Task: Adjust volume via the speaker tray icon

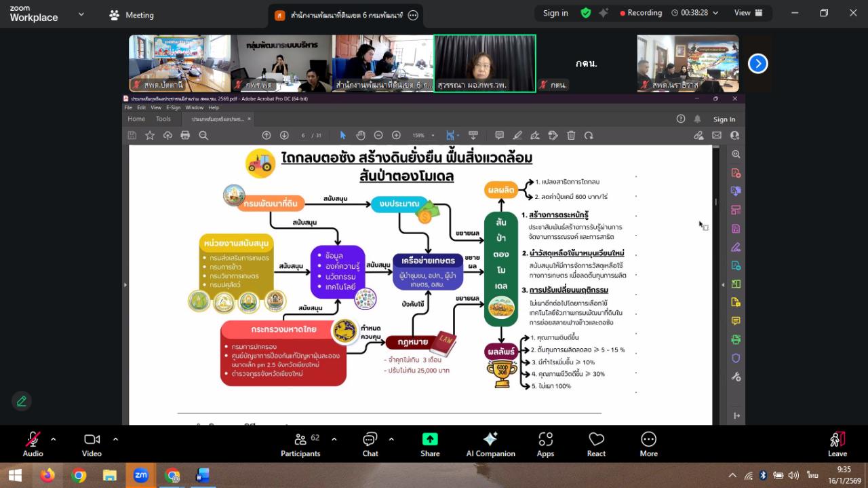Action: tap(795, 475)
